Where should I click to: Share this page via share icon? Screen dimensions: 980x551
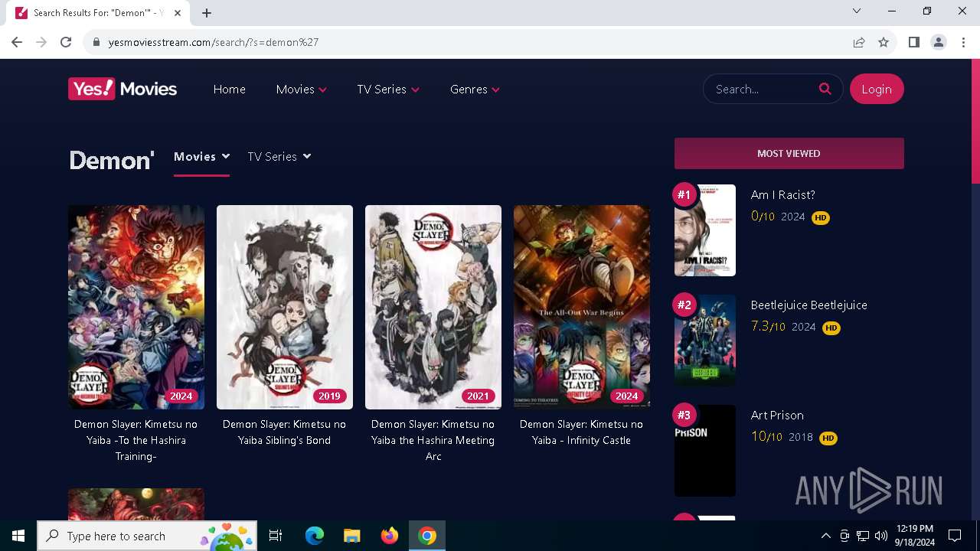point(859,42)
